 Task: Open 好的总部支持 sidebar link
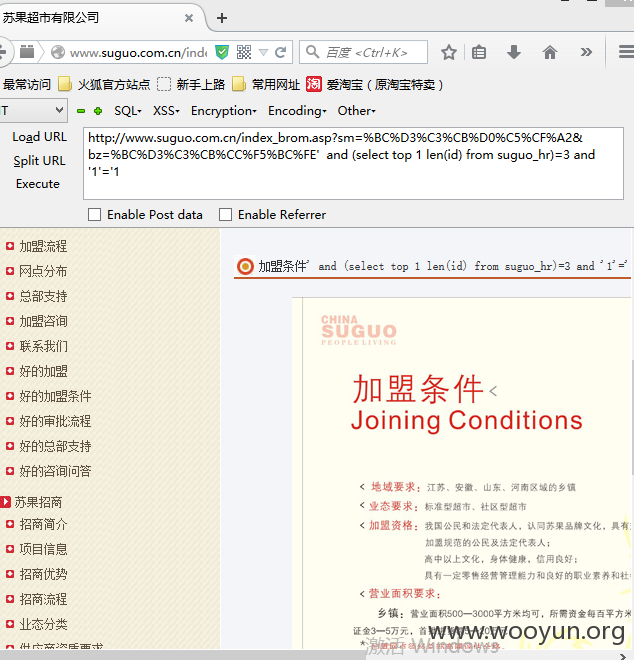[x=55, y=446]
